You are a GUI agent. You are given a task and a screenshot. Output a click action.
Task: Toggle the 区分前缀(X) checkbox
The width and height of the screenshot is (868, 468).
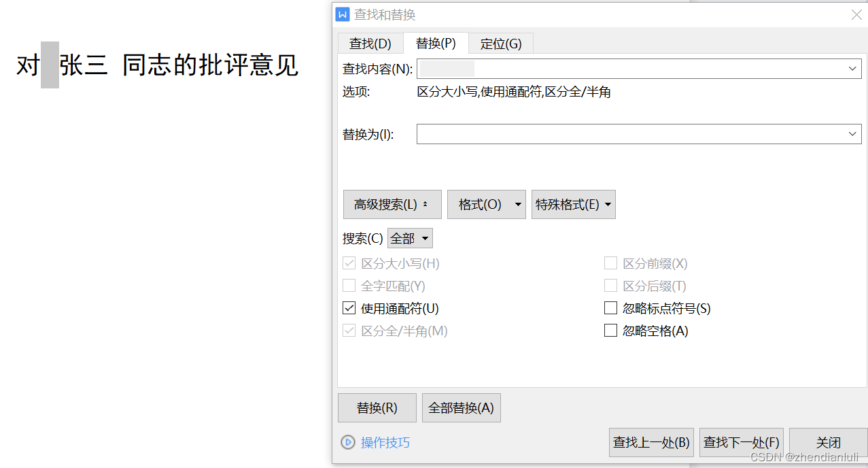tap(610, 263)
